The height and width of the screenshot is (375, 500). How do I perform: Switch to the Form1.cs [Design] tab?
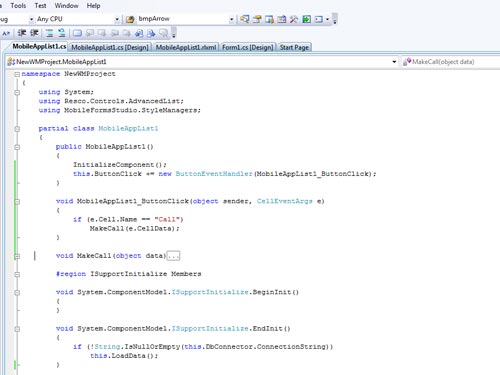point(248,47)
